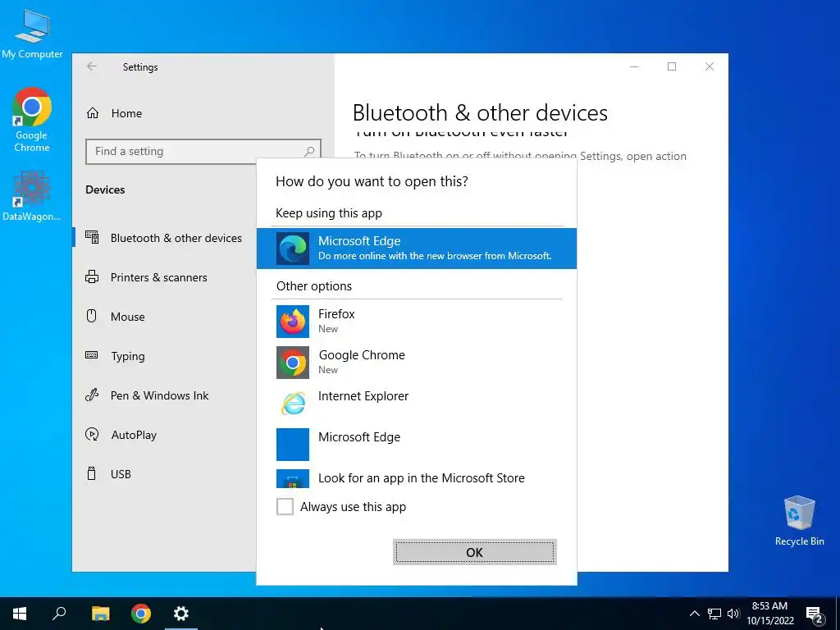
Task: Open the Windows Start menu
Action: pos(20,614)
